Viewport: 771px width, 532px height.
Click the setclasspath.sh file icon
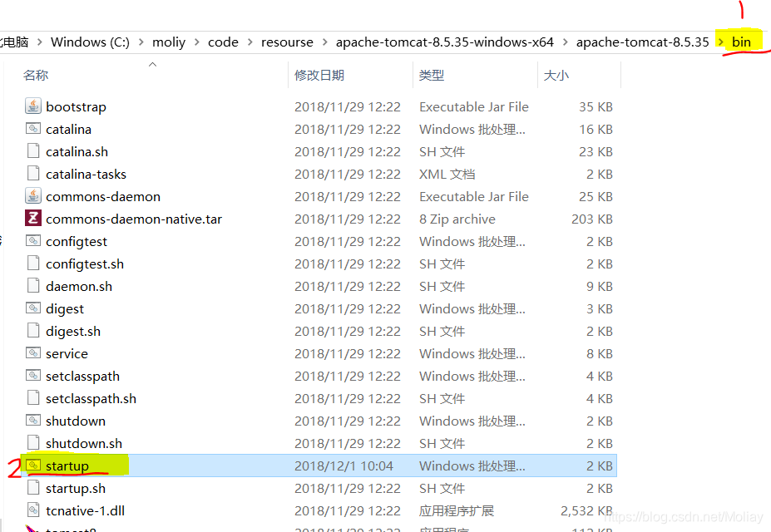pos(33,398)
